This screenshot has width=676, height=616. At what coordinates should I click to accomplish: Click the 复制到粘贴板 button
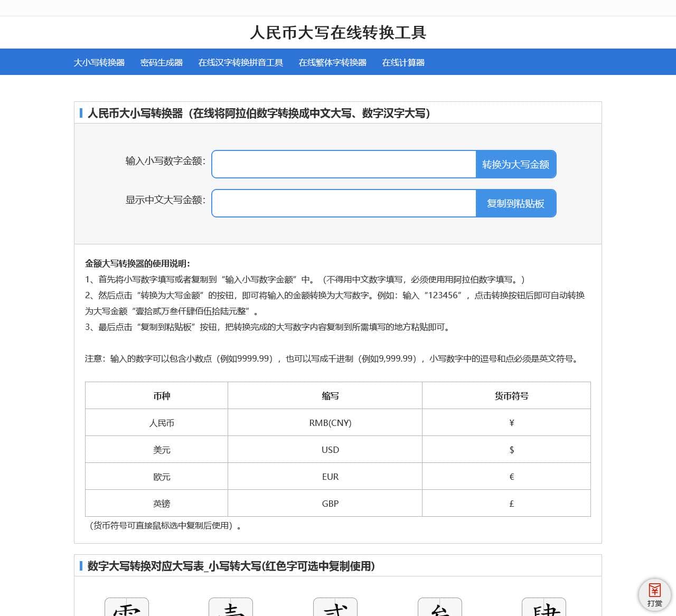(516, 203)
